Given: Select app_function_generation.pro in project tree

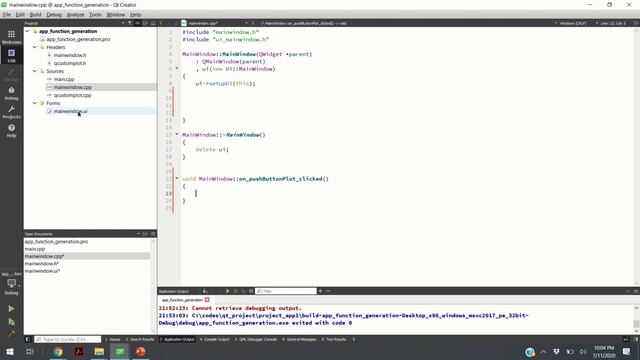Looking at the screenshot, I should [x=78, y=39].
